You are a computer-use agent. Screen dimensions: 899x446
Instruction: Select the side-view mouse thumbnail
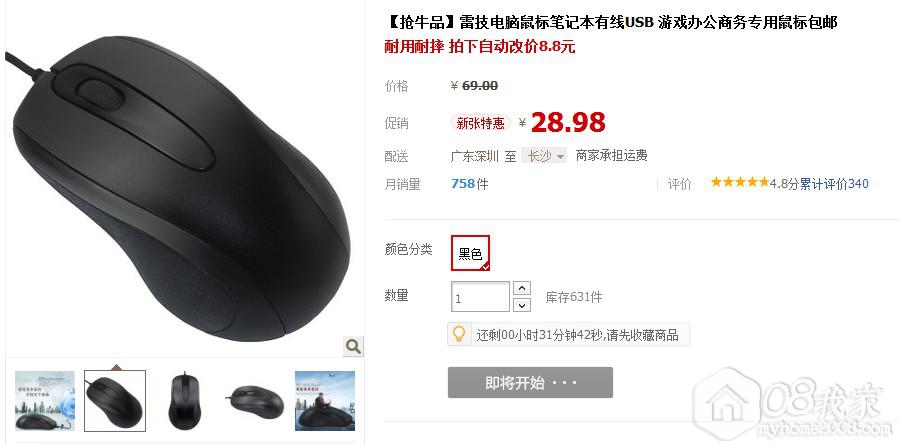click(x=255, y=401)
